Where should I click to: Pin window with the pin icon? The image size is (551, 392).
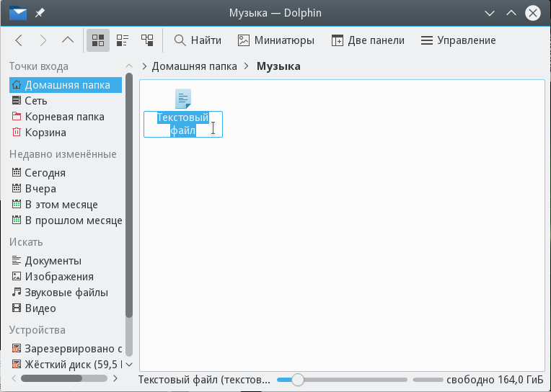point(39,13)
